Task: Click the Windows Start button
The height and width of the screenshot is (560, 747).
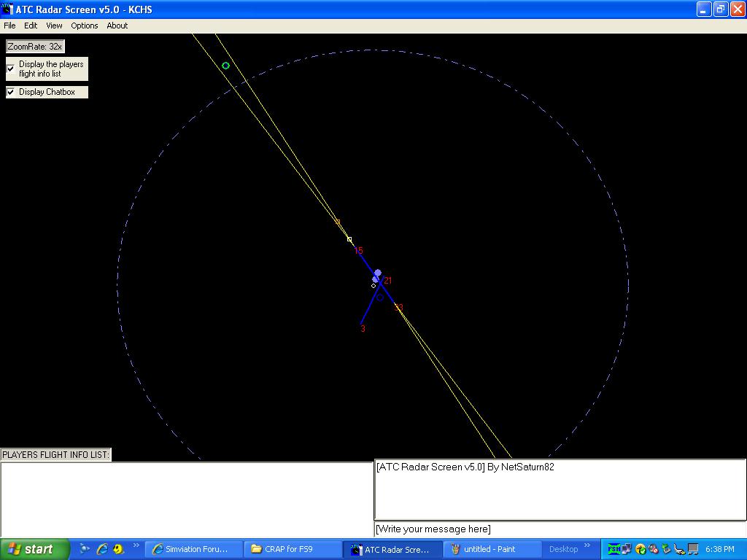Action: (x=34, y=549)
